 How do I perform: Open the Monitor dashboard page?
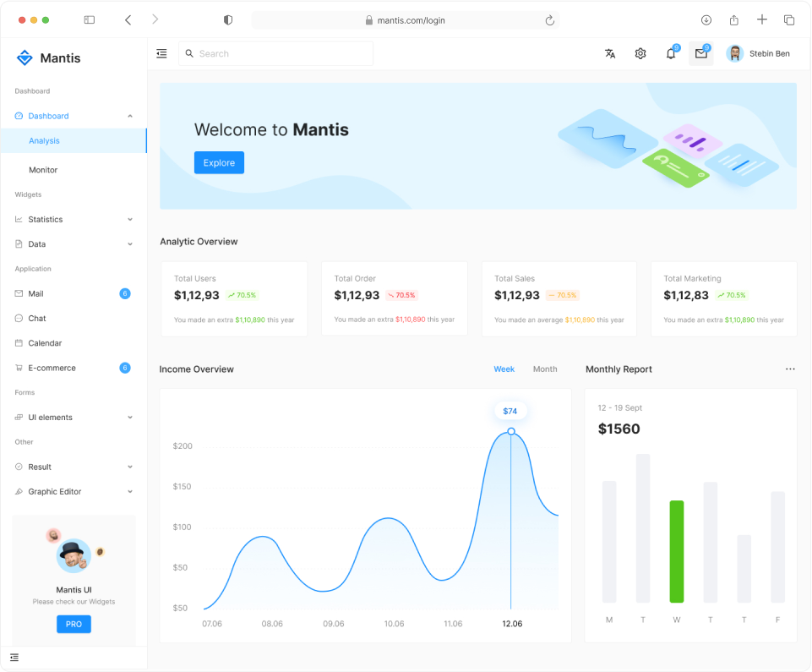click(x=43, y=170)
